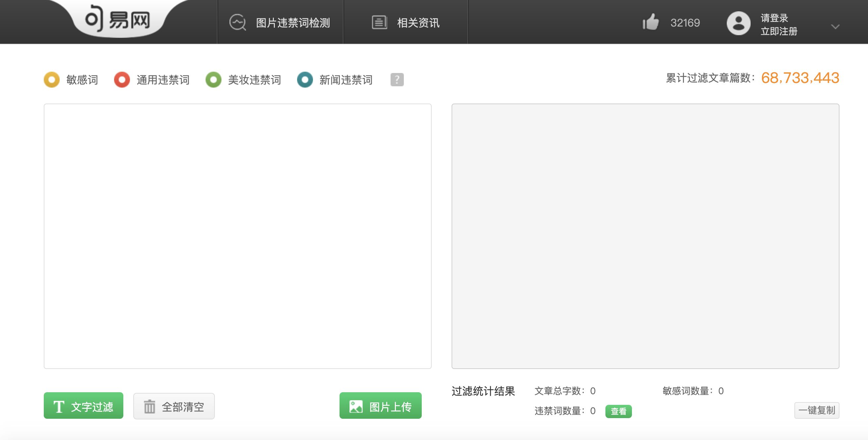Click the trash icon in 全部清空
This screenshot has width=868, height=440.
click(x=149, y=406)
